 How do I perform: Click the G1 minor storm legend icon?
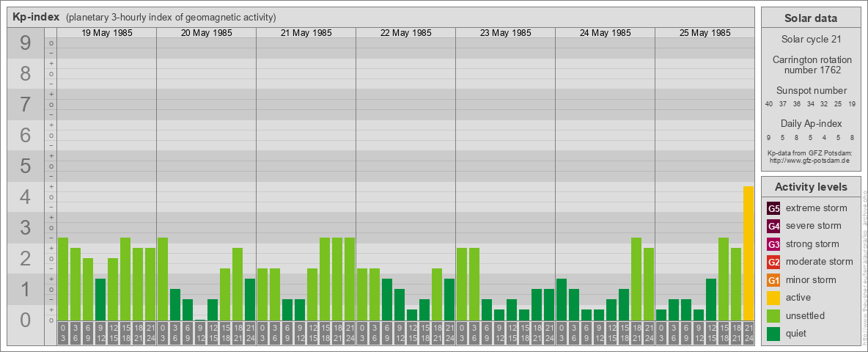coord(774,280)
